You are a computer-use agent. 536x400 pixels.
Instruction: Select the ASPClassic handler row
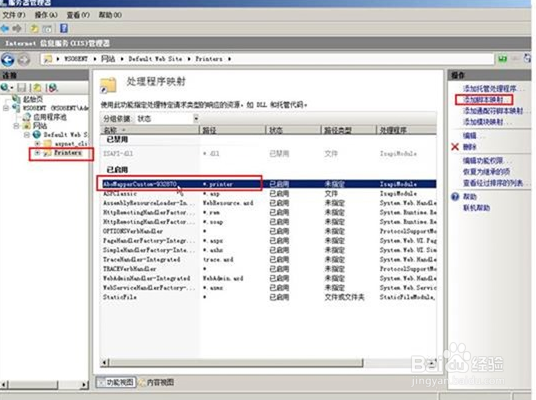(268, 194)
